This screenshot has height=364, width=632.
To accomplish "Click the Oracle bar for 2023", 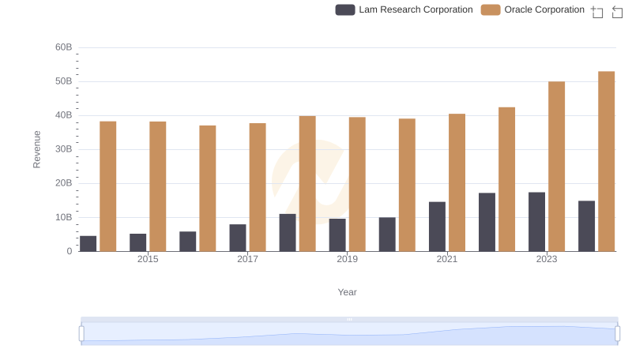I will pos(556,167).
